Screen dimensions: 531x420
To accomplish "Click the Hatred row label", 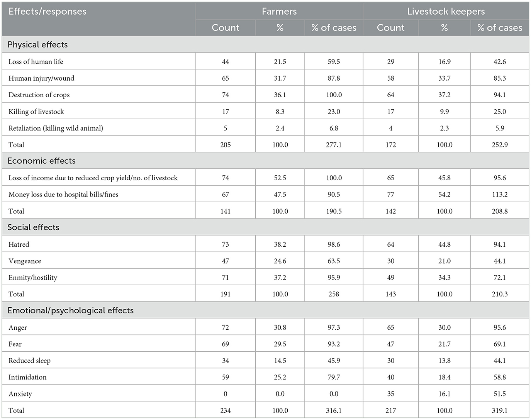I will coord(19,244).
